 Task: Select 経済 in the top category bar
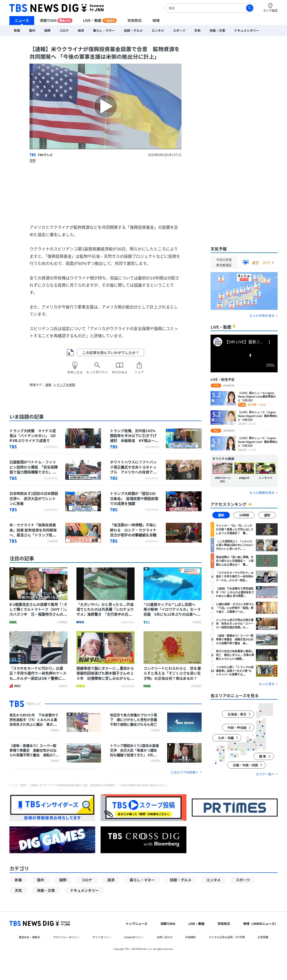(81, 30)
